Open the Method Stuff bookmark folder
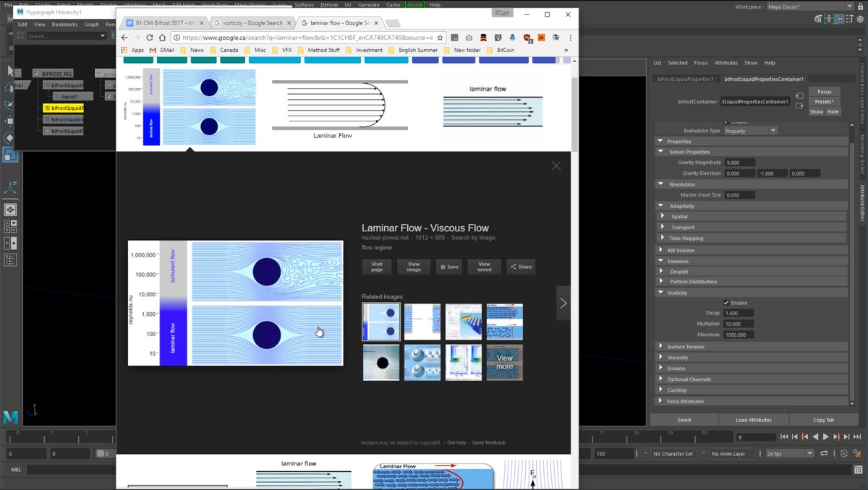The width and height of the screenshot is (868, 490). coord(319,50)
